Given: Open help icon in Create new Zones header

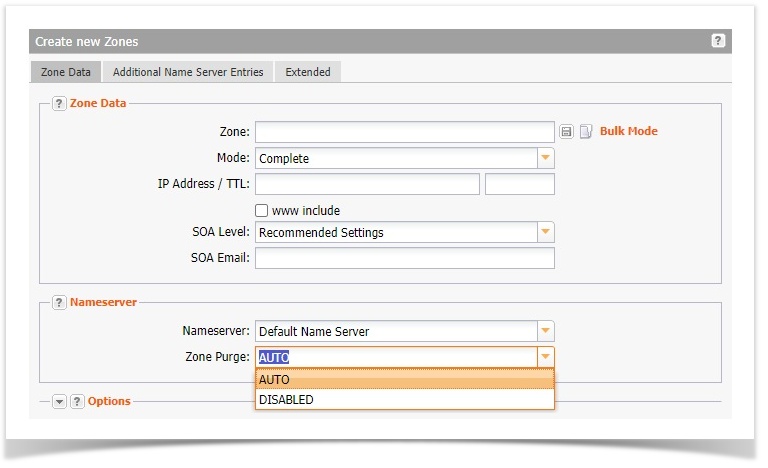Looking at the screenshot, I should 718,41.
